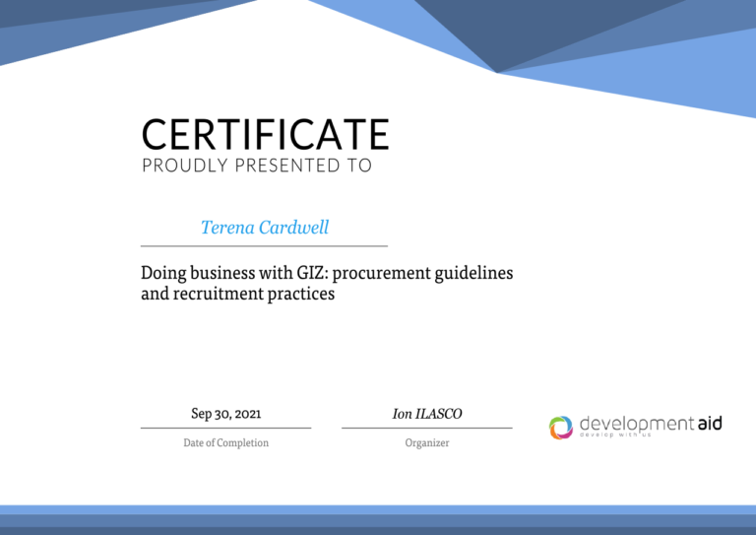Viewport: 756px width, 535px height.
Task: Click the date 'Sep 30, 2021'
Action: [x=226, y=414]
